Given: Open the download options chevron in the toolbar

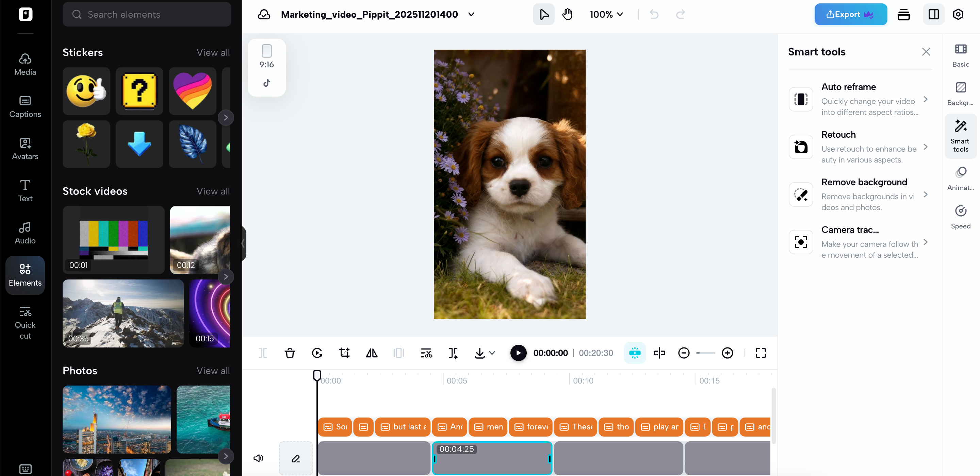Looking at the screenshot, I should pos(493,353).
